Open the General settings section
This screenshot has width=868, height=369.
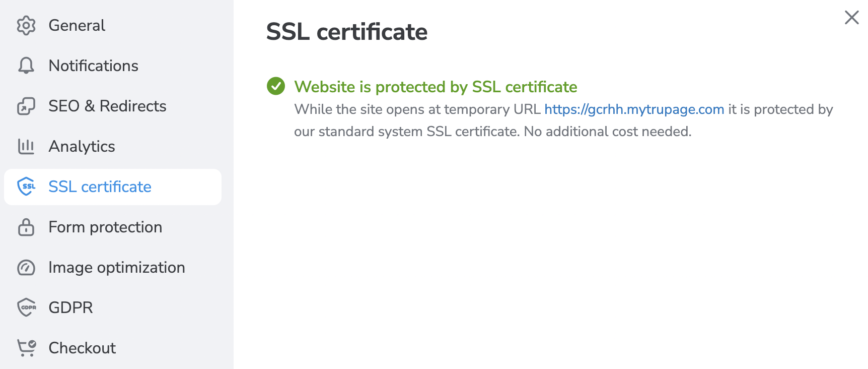(77, 25)
